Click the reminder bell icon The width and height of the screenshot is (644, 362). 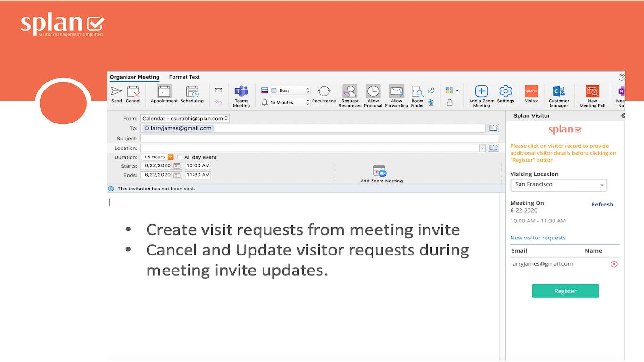(264, 102)
